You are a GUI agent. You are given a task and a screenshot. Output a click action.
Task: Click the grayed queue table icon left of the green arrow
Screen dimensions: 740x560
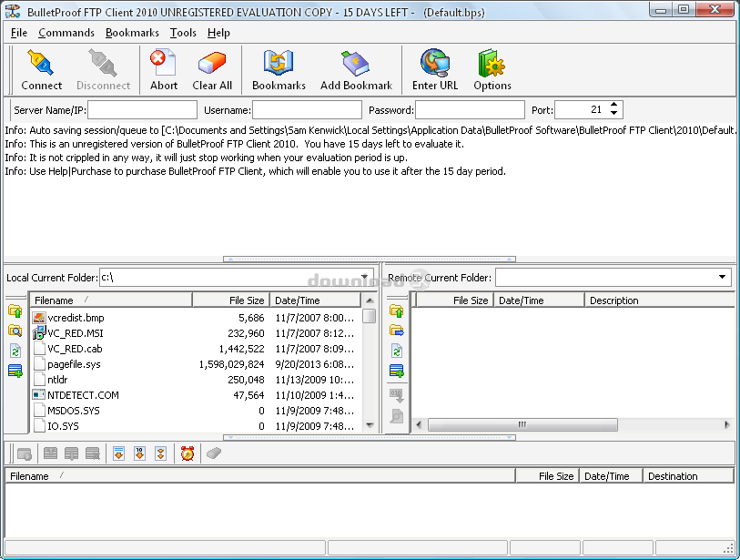(x=50, y=453)
